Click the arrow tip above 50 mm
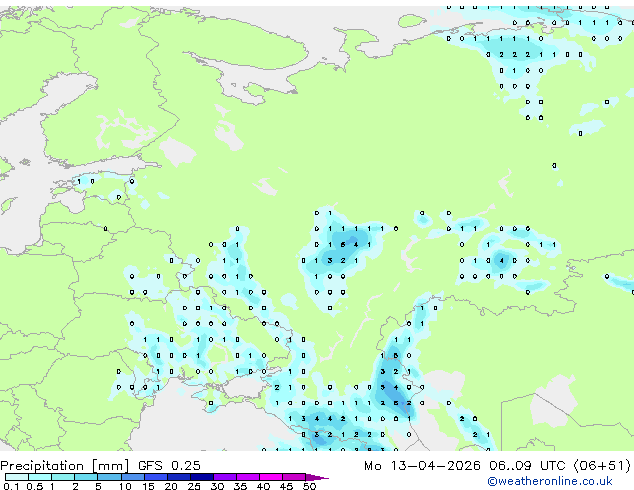 point(317,477)
